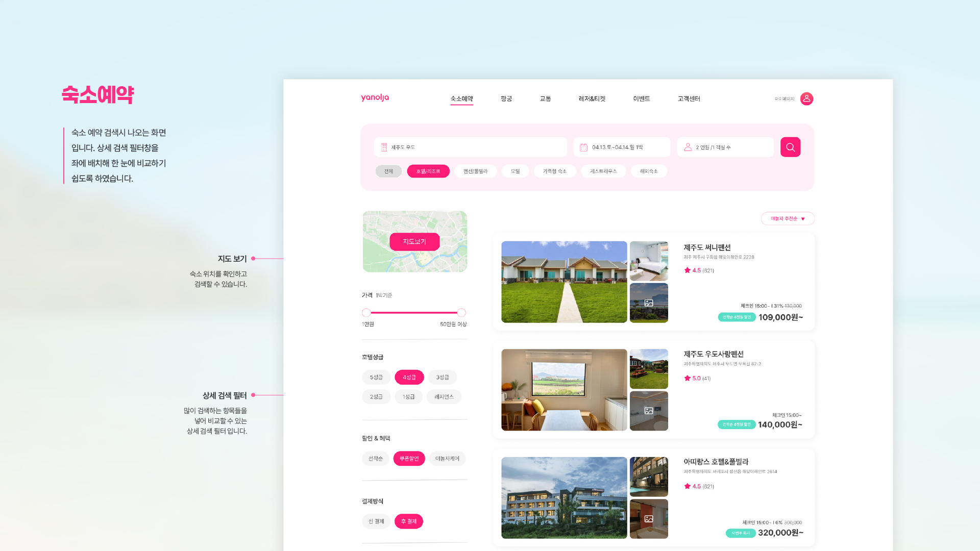Toggle the 야놀자케어 benefit filter
The height and width of the screenshot is (551, 980).
click(447, 459)
